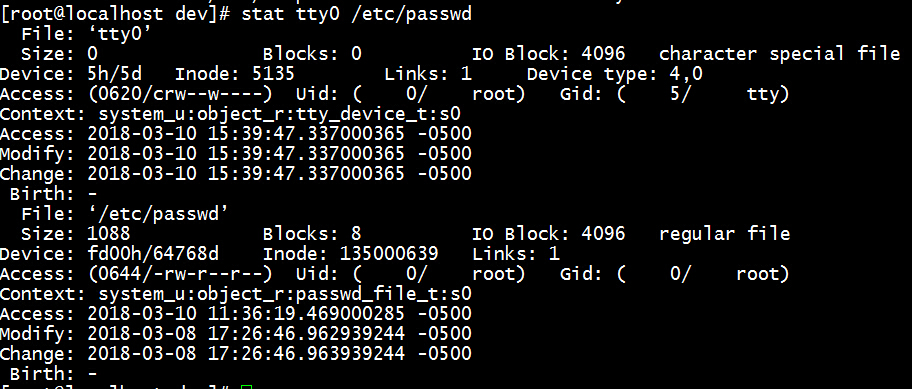Click the 'character special file' text
The width and height of the screenshot is (912, 389).
tap(779, 54)
